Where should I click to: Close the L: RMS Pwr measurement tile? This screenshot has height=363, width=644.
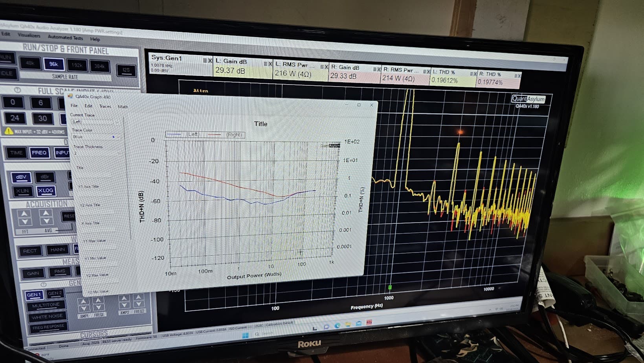[x=327, y=67]
